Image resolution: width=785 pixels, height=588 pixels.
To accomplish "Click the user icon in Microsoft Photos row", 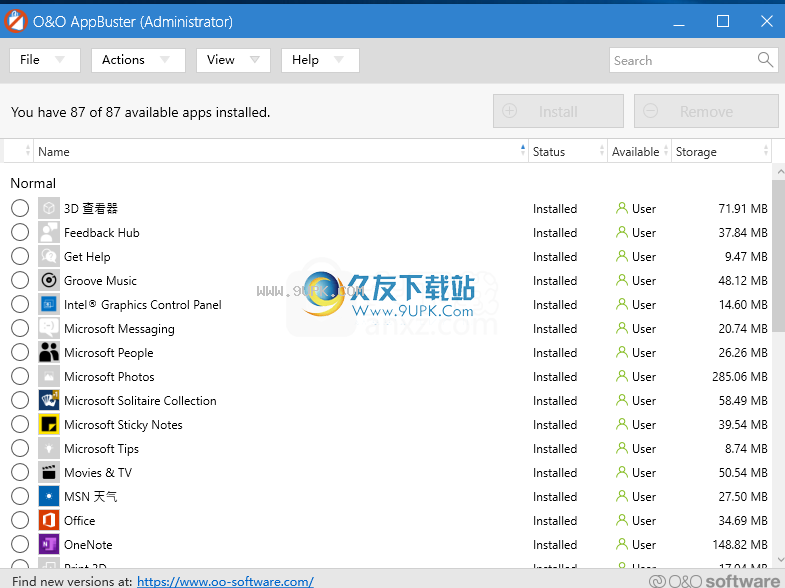I will click(622, 376).
